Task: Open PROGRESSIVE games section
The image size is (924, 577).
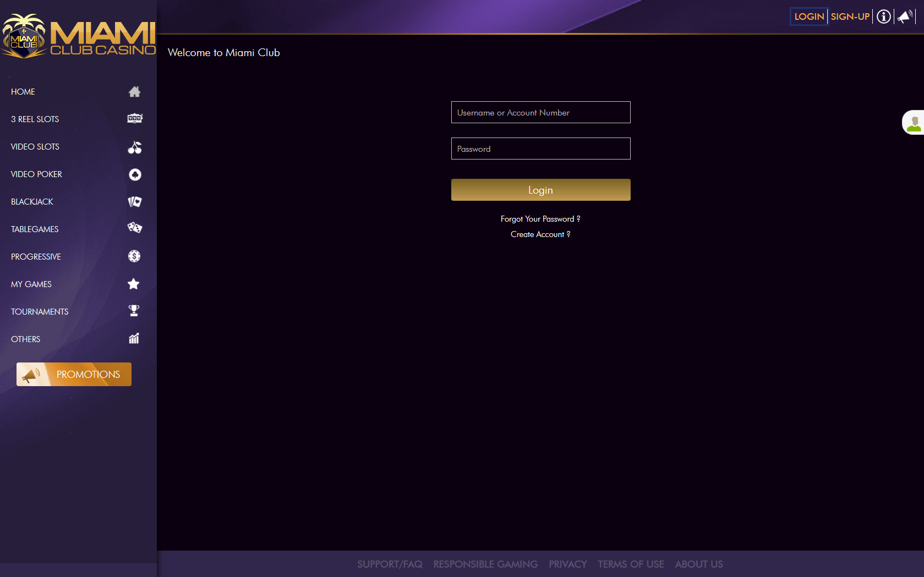Action: (x=36, y=257)
